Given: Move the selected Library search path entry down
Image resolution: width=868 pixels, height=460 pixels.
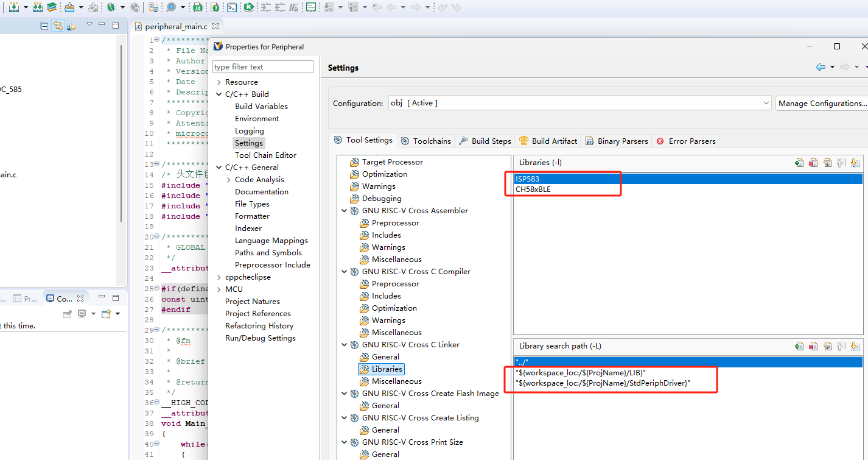Looking at the screenshot, I should tap(855, 346).
